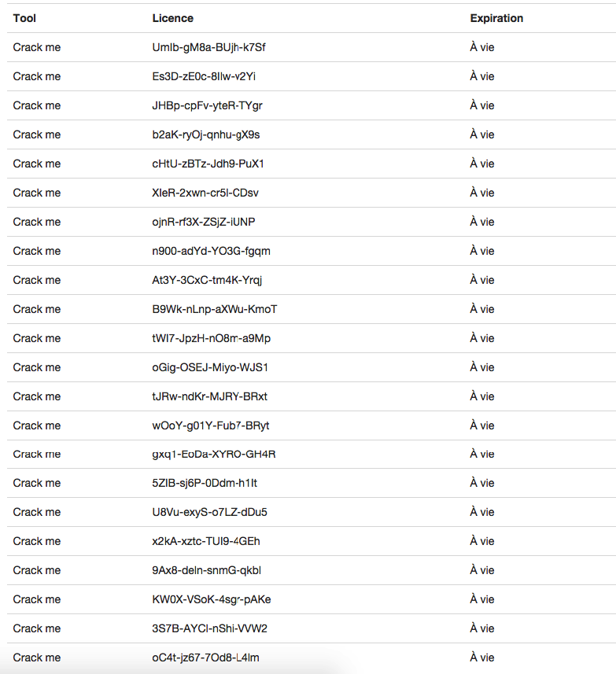This screenshot has width=616, height=674.
Task: Click the Licence column header
Action: pos(173,18)
